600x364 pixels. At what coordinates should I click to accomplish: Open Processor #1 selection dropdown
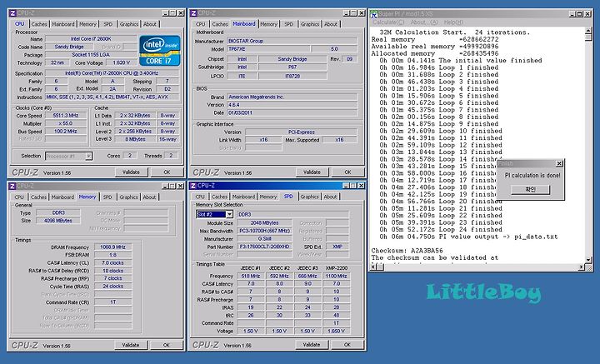[x=69, y=156]
